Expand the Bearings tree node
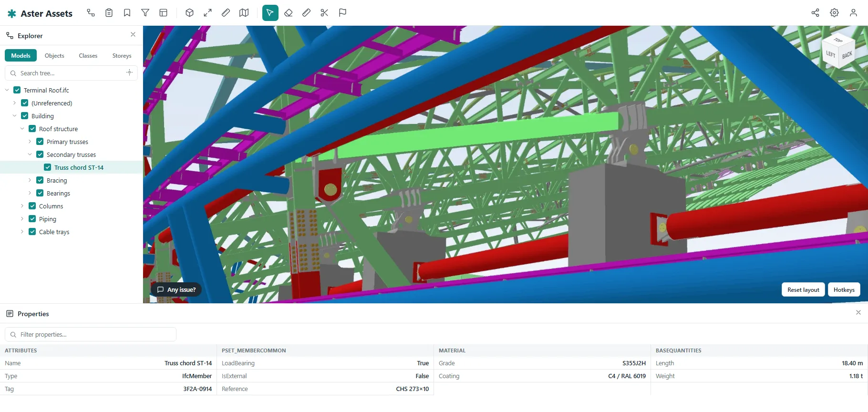 pos(30,193)
